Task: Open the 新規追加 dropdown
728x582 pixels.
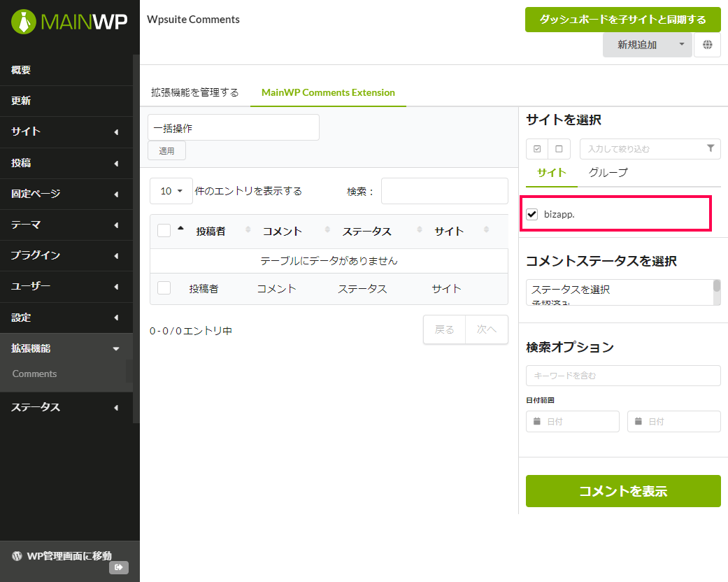Action: (647, 45)
